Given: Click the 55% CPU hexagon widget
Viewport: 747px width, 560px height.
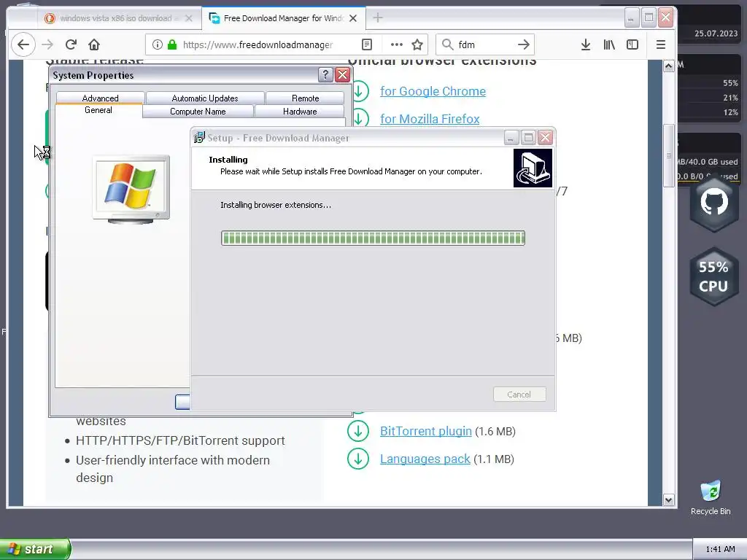Looking at the screenshot, I should click(x=713, y=276).
